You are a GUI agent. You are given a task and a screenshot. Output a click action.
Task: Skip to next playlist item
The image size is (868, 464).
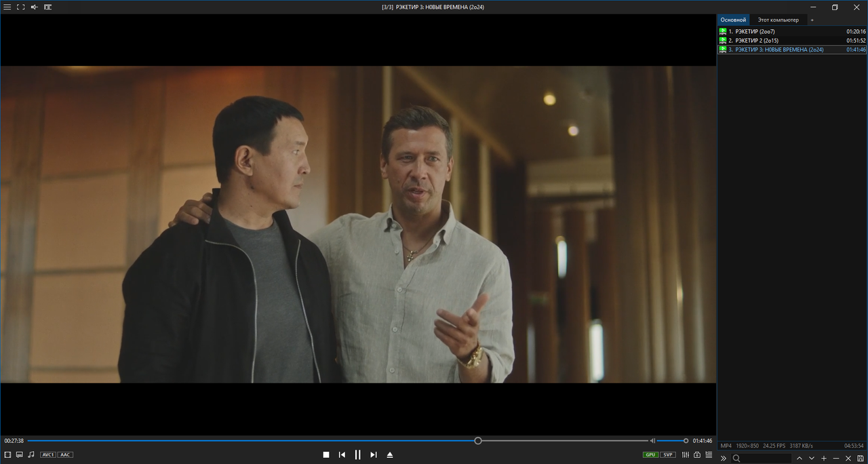[374, 455]
